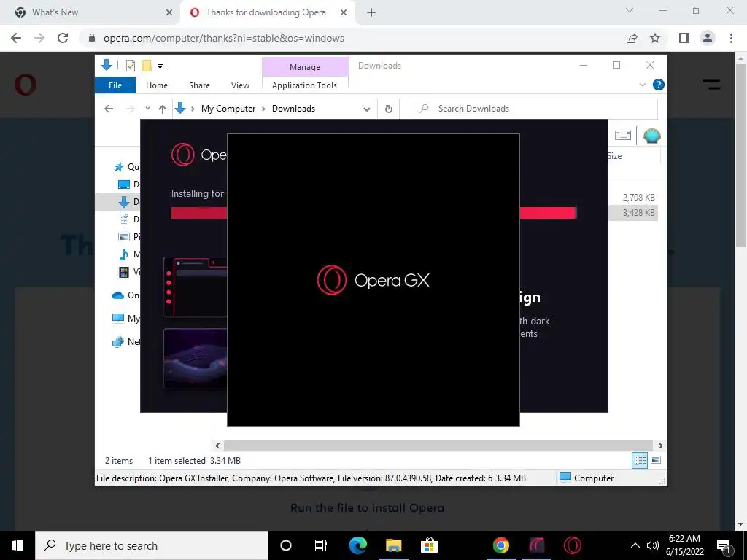The width and height of the screenshot is (747, 560).
Task: Go back in Chrome browser
Action: click(x=16, y=38)
